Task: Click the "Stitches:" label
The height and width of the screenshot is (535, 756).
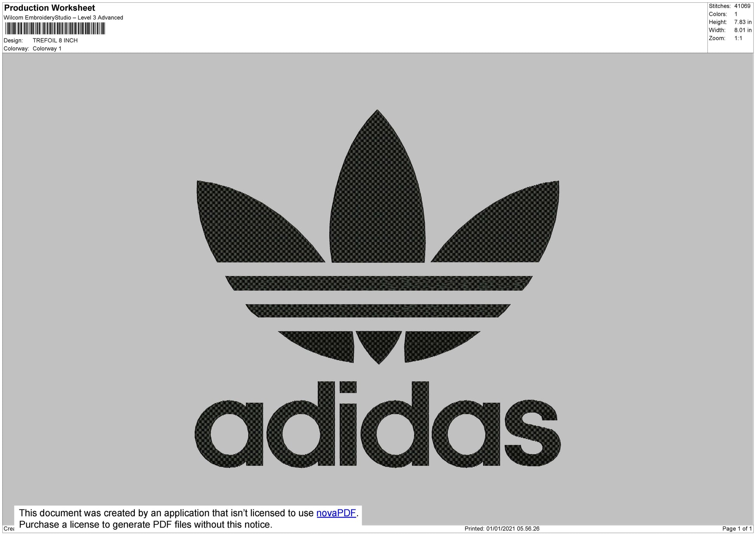Action: [x=719, y=6]
